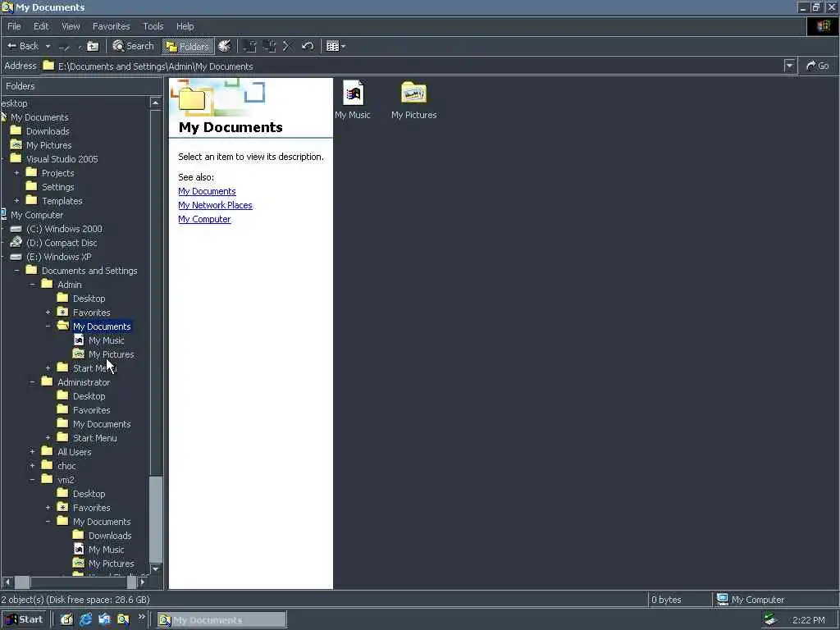Select My Documents folder under Administrator
This screenshot has width=840, height=630.
click(102, 424)
